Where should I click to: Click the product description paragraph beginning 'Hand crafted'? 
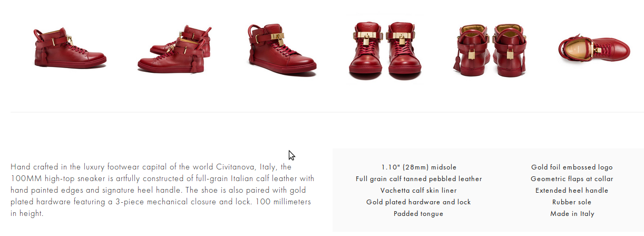pos(162,190)
